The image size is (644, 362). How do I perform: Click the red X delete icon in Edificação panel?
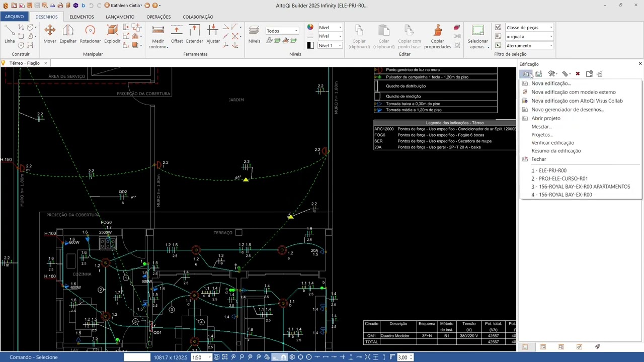tap(578, 74)
